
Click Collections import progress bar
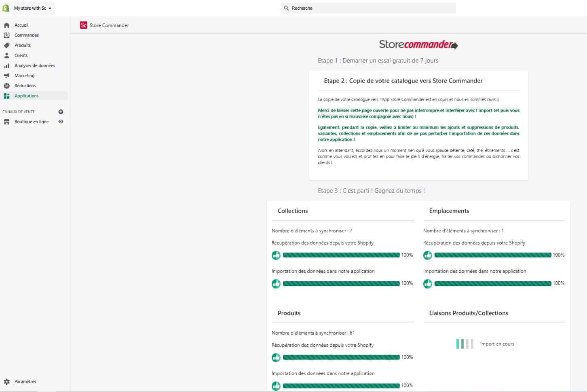(x=341, y=283)
